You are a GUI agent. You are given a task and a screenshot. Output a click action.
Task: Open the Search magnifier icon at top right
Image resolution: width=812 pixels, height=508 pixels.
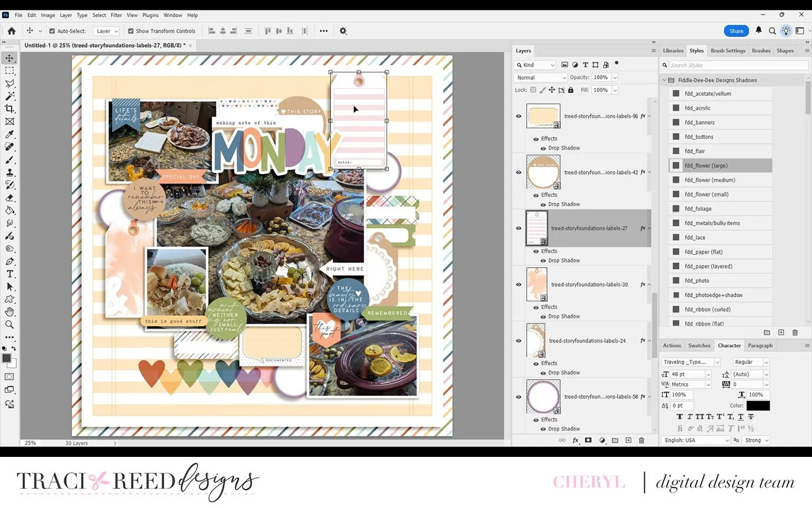[x=772, y=31]
